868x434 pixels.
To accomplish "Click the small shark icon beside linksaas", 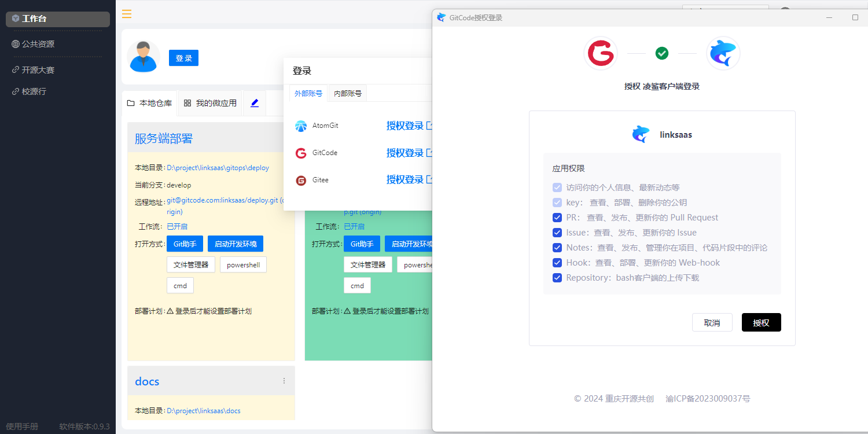I will (x=641, y=134).
